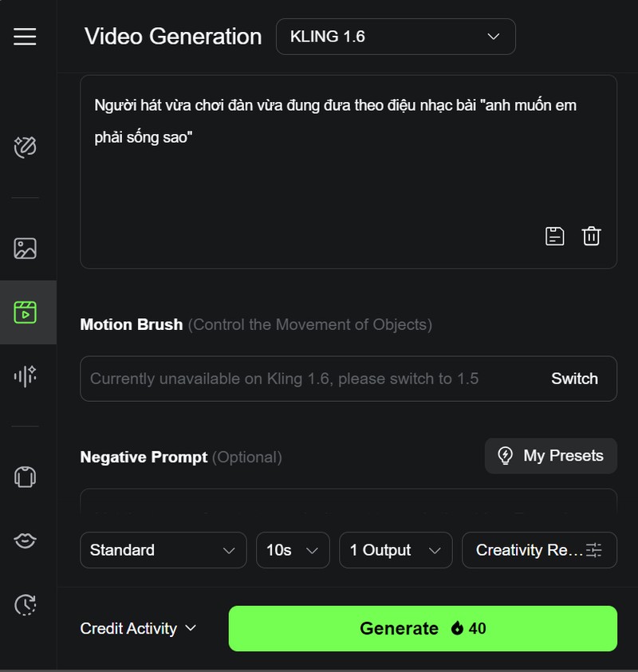Image resolution: width=638 pixels, height=672 pixels.
Task: Select the video generation sidebar icon
Action: tap(26, 312)
